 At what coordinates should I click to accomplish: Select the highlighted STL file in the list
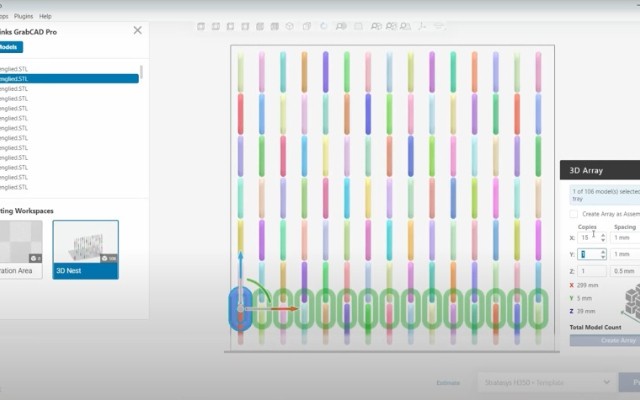tap(69, 79)
